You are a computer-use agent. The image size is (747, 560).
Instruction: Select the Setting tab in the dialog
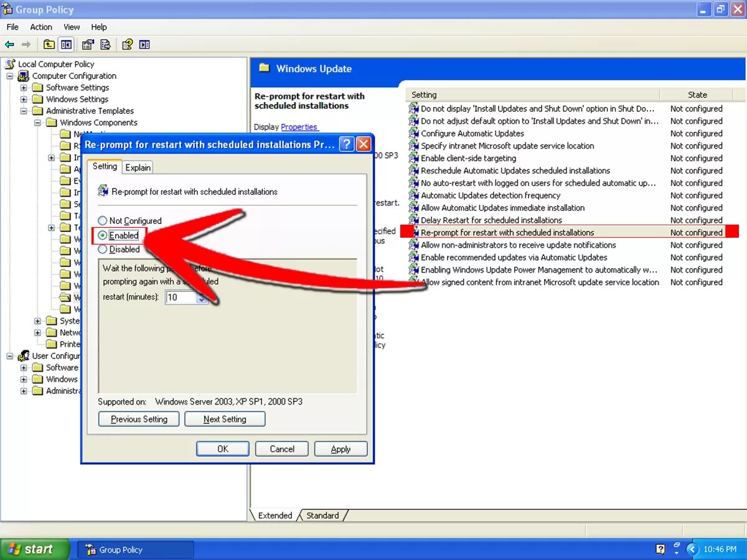[x=105, y=166]
